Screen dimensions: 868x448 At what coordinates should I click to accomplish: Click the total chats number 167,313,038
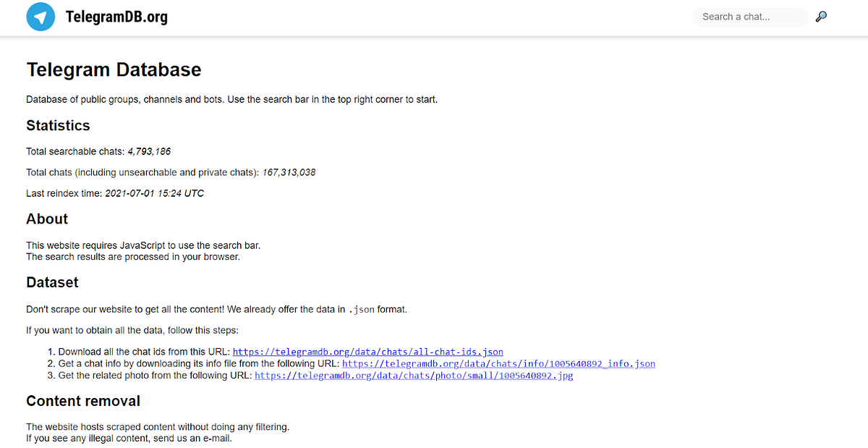(289, 172)
